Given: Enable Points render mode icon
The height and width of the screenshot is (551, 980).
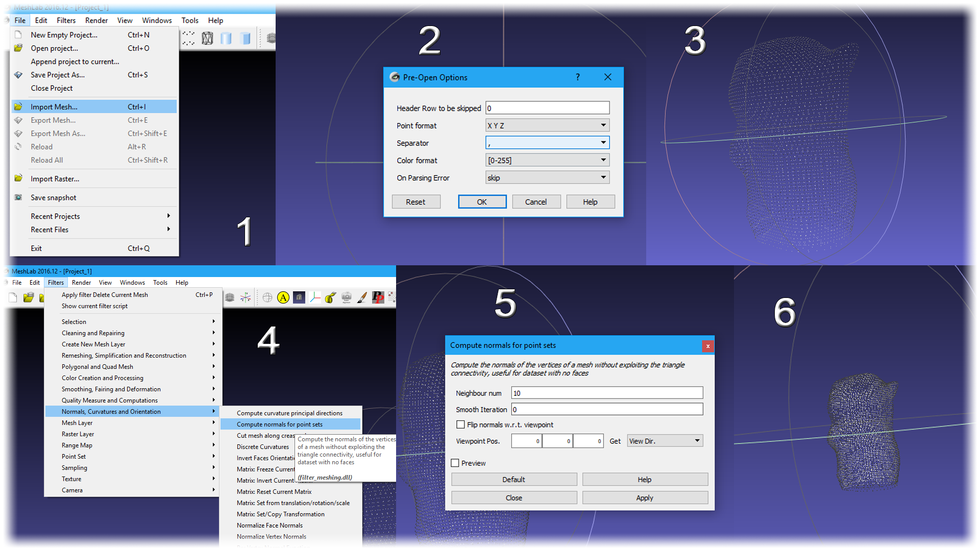Looking at the screenshot, I should (x=188, y=38).
